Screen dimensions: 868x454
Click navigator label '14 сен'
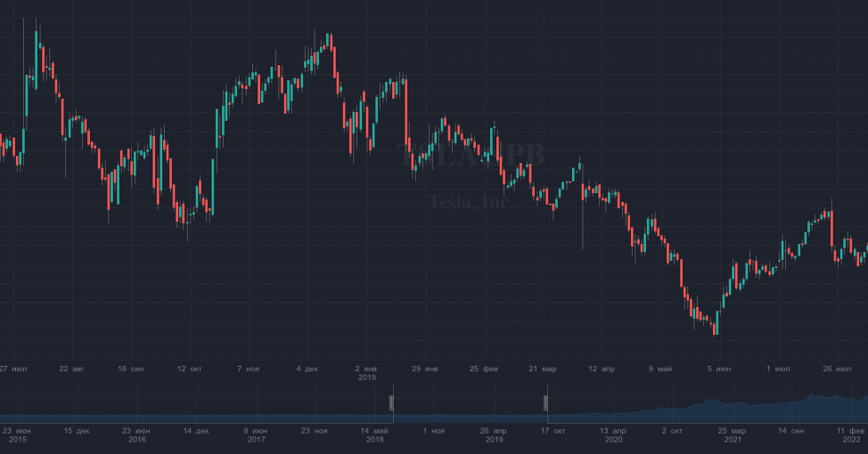coord(791,430)
